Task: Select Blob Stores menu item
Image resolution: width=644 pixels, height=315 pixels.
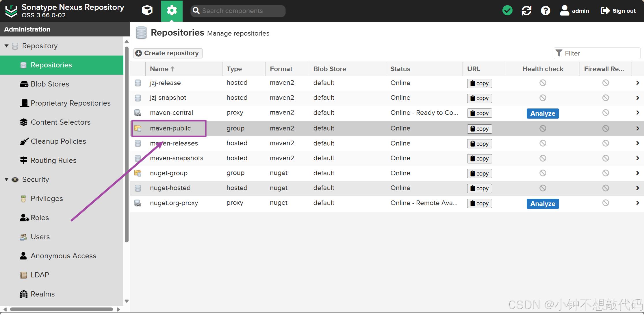Action: point(49,84)
